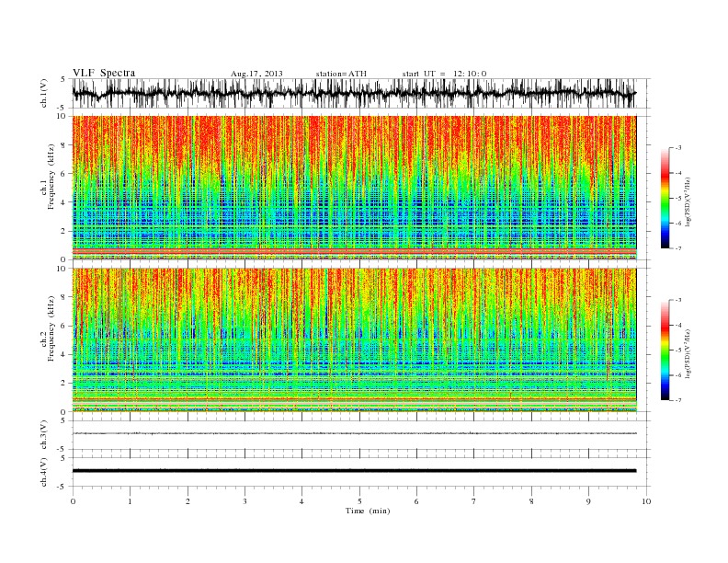Click the upper color bar 'log(PSD)(V²/Hz)' label

coord(688,202)
